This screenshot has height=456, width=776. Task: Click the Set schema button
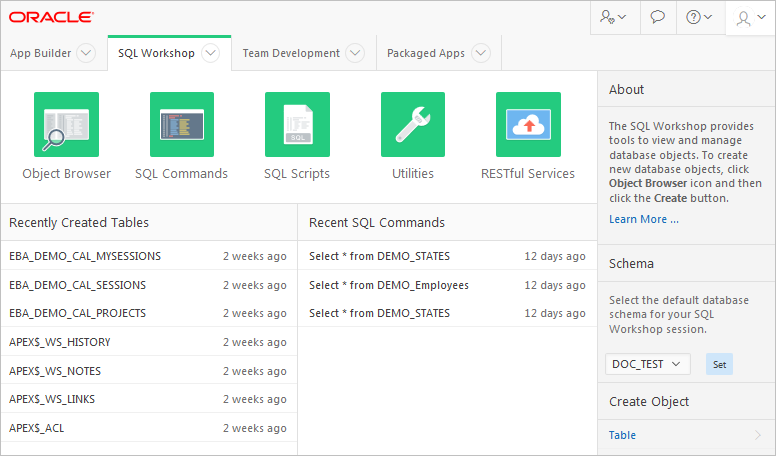click(719, 364)
